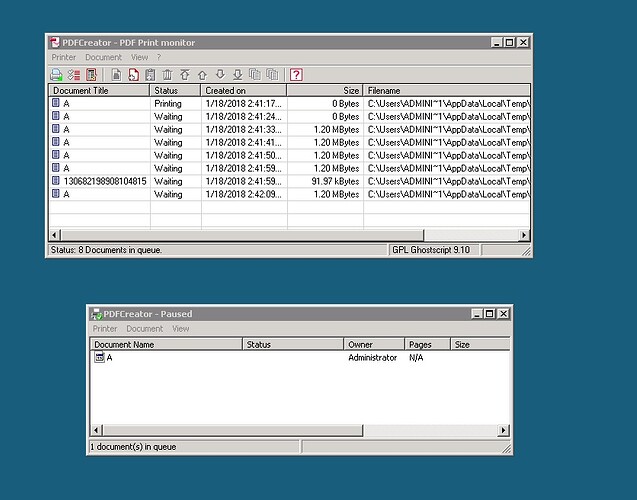Click Status column header in Paused window
The image size is (637, 500).
pyautogui.click(x=293, y=344)
